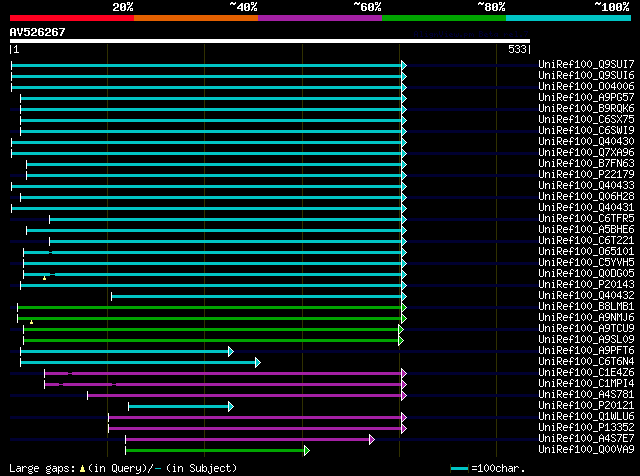
Task: Click the green bar for A9SL09
Action: click(211, 340)
